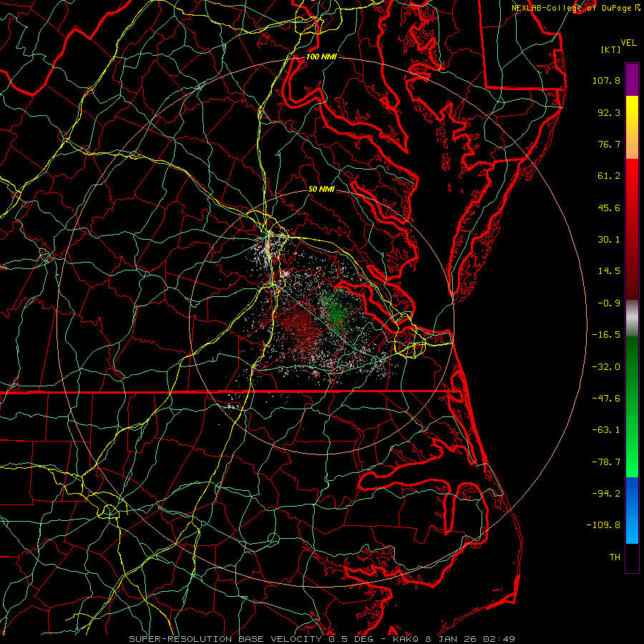The image size is (644, 644).
Task: Click the -94.2 velocity scale value
Action: coord(606,494)
